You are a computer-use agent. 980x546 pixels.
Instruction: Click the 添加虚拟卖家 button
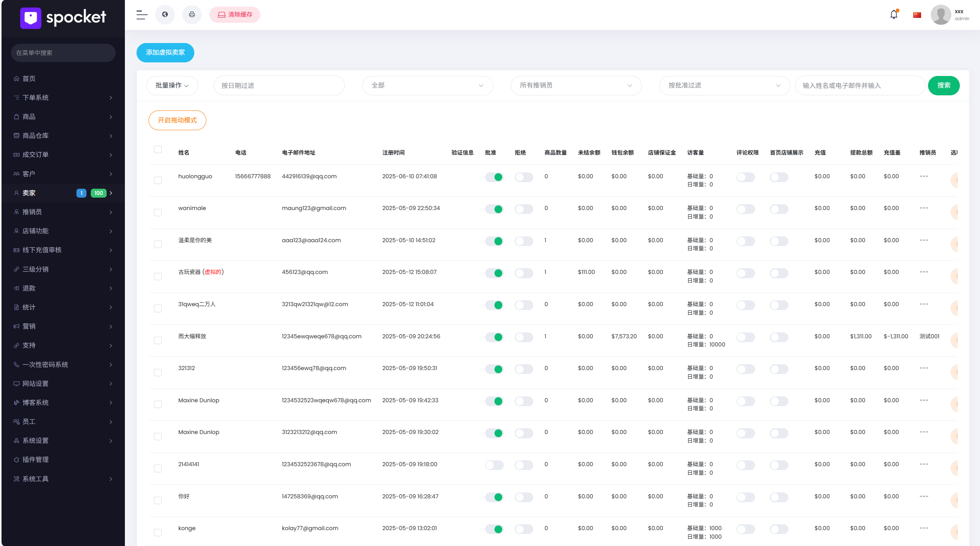coord(165,52)
